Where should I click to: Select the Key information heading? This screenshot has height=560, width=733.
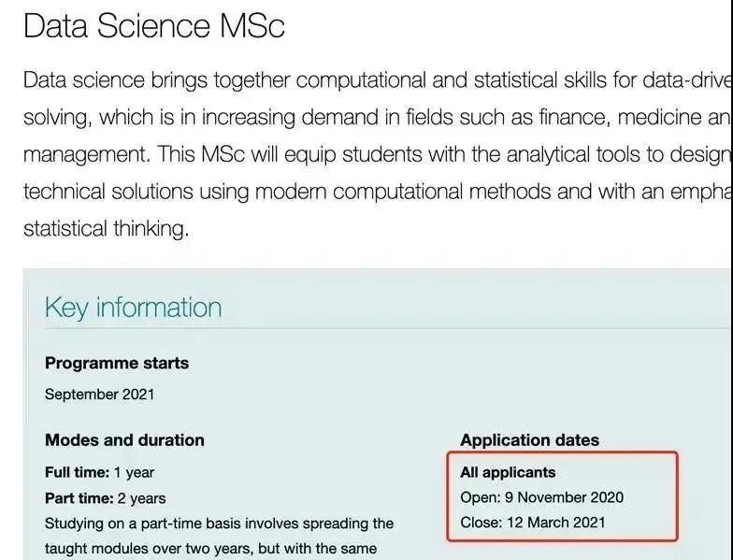click(x=133, y=308)
